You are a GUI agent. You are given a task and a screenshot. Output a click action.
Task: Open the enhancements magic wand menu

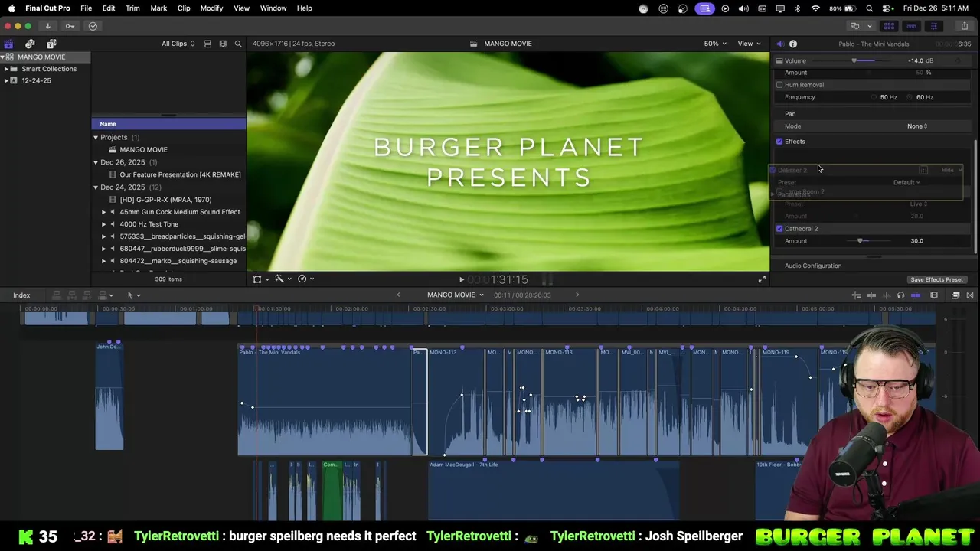[282, 279]
